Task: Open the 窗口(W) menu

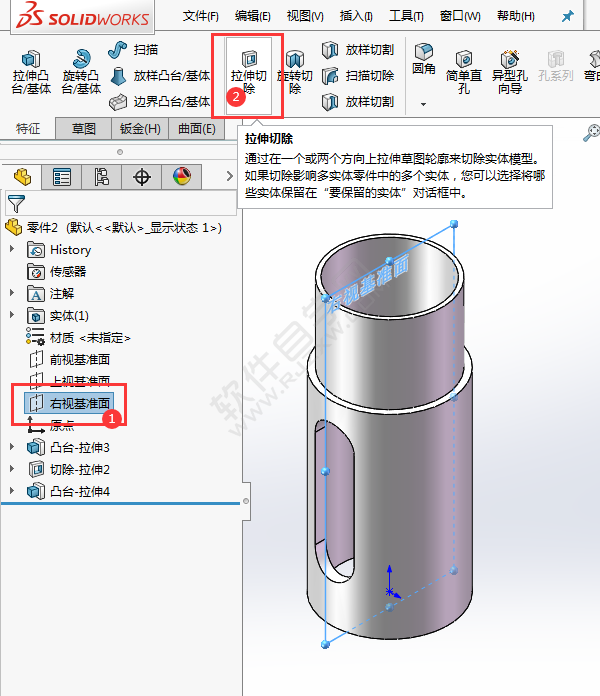Action: click(x=460, y=16)
